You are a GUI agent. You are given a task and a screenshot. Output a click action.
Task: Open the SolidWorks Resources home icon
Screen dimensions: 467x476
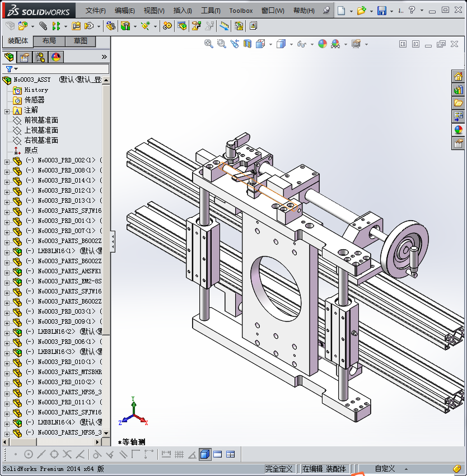[x=459, y=77]
